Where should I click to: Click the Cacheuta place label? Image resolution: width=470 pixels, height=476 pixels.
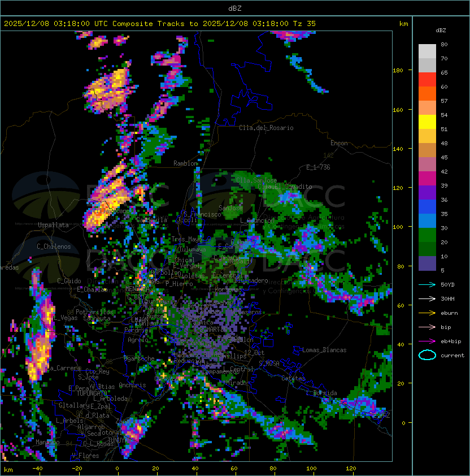[97, 318]
